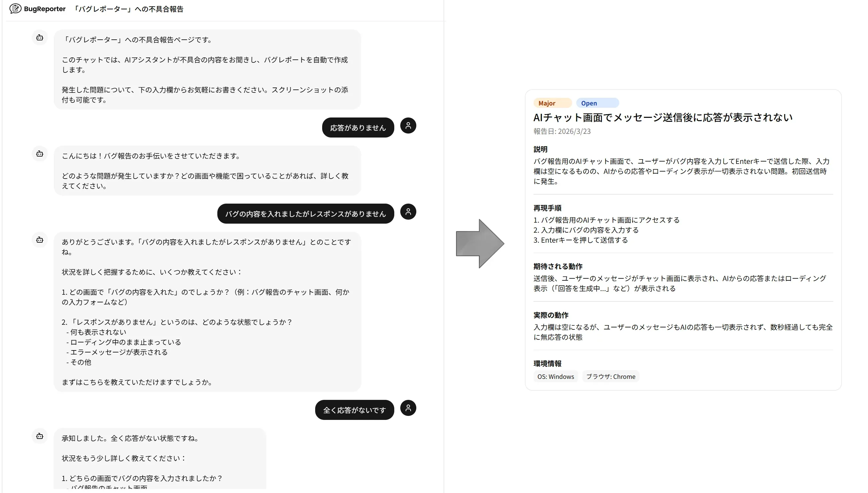Image resolution: width=868 pixels, height=493 pixels.
Task: Click the bot avatar beside ありがとうございます message
Action: [x=40, y=240]
